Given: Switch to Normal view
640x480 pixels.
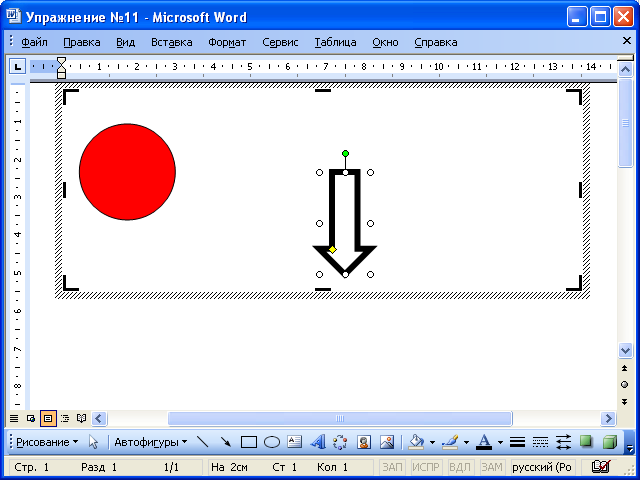Looking at the screenshot, I should (14, 418).
